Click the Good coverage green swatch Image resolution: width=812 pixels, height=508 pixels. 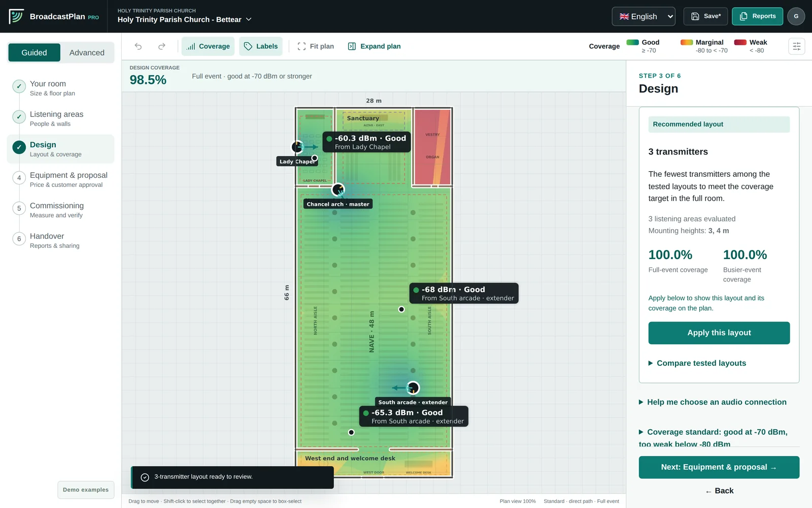632,43
